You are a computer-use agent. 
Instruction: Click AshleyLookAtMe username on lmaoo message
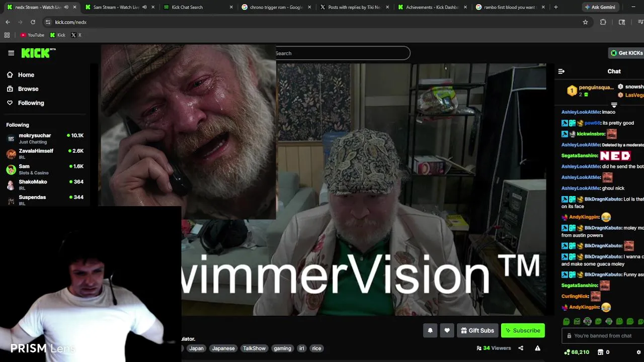coord(581,112)
